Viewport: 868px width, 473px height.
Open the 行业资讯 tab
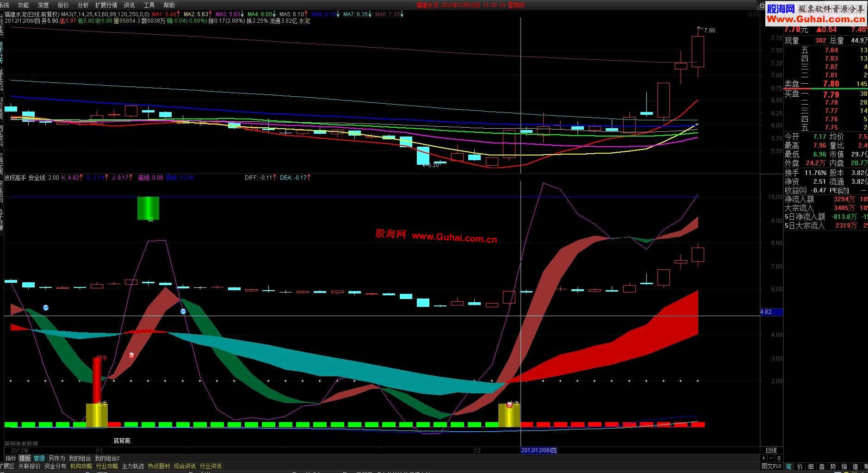(211, 466)
